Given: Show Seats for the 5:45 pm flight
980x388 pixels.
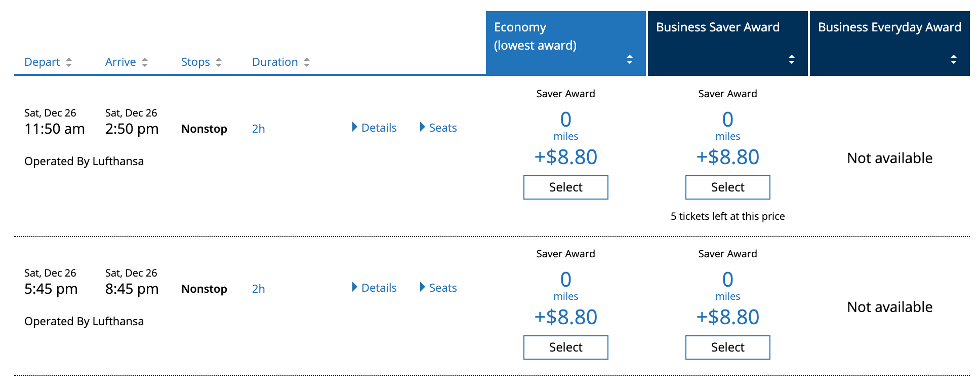Looking at the screenshot, I should [438, 288].
